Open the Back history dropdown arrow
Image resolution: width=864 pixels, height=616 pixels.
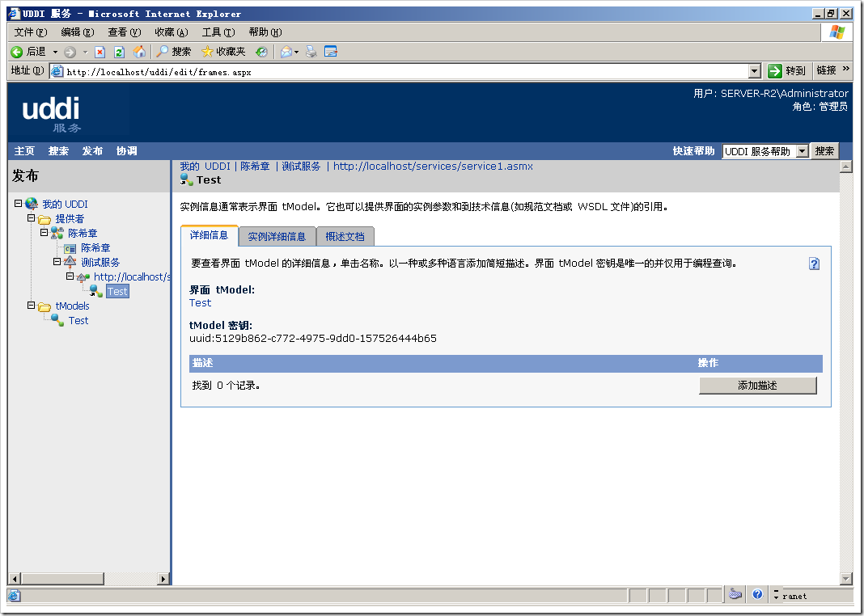[x=55, y=52]
